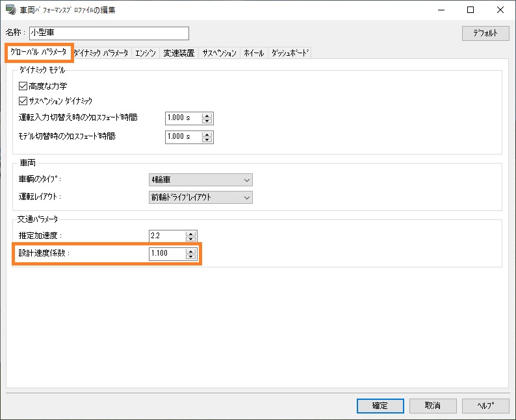This screenshot has height=420, width=516.
Task: Open the エンジン tab
Action: [146, 53]
